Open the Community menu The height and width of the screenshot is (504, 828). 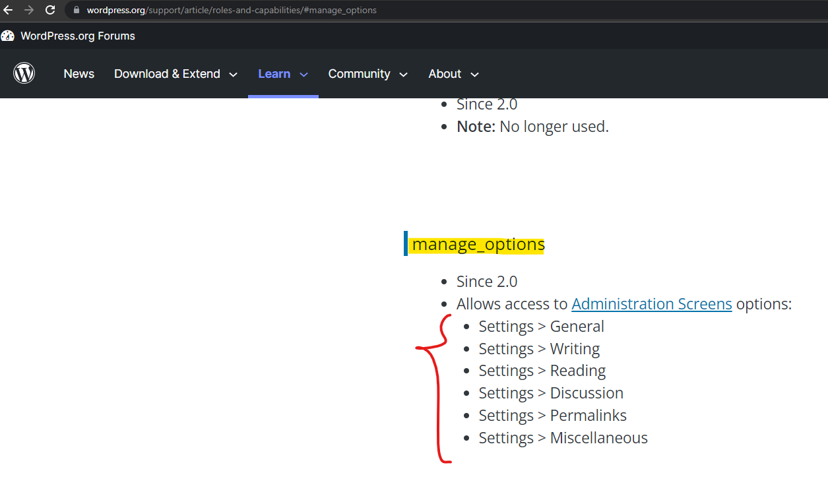368,74
